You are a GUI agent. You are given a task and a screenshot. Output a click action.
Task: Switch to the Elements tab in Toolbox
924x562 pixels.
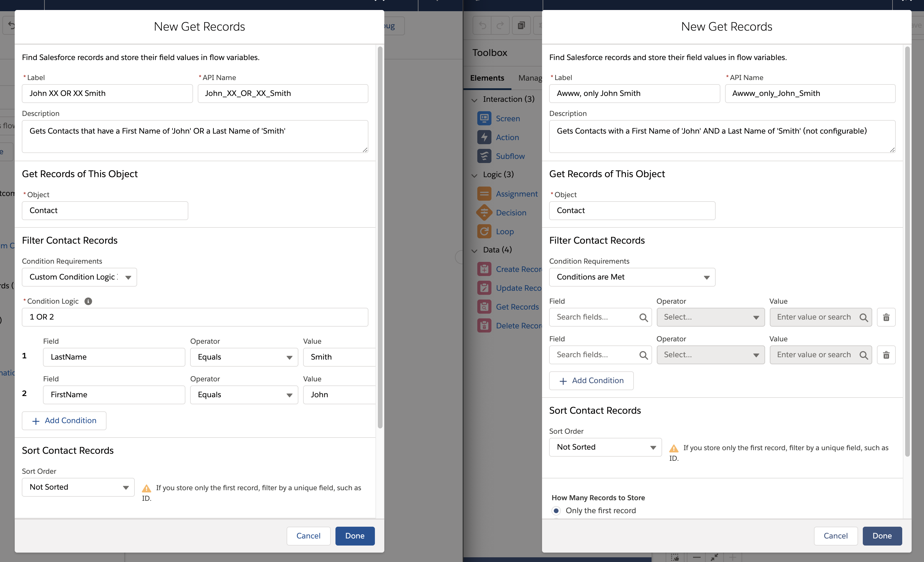pyautogui.click(x=487, y=78)
